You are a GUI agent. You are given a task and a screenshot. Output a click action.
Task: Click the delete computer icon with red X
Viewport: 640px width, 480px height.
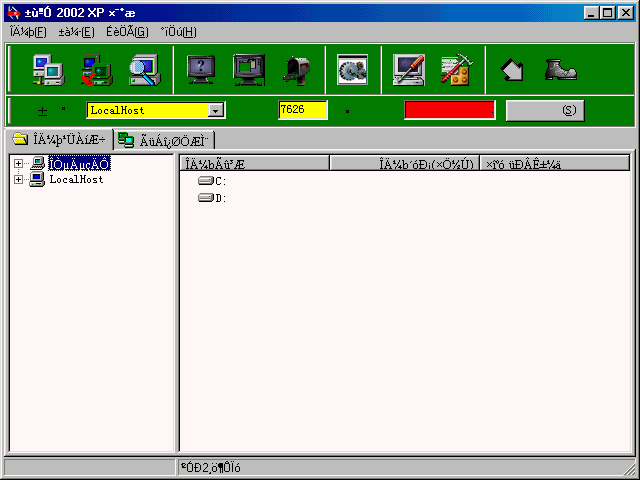(x=97, y=69)
